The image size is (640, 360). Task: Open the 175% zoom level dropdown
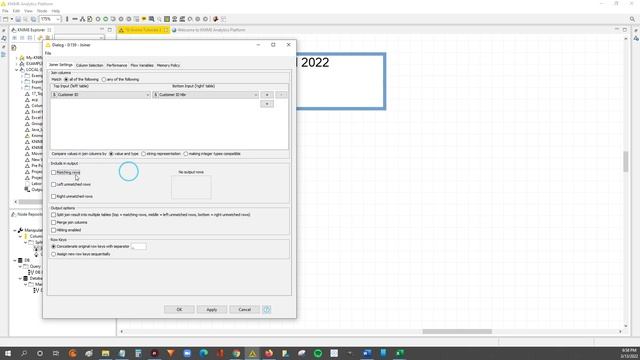(58, 19)
